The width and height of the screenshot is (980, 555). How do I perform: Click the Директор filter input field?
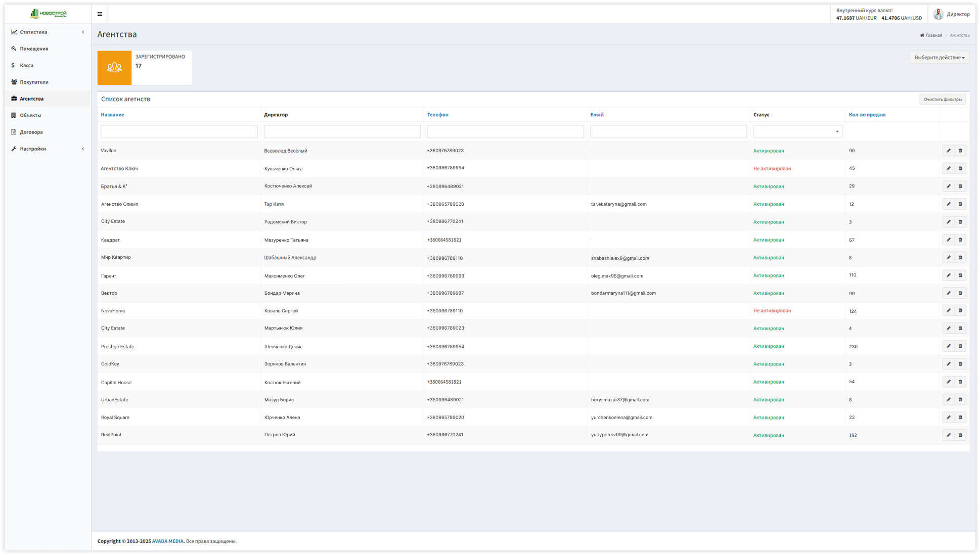tap(342, 131)
